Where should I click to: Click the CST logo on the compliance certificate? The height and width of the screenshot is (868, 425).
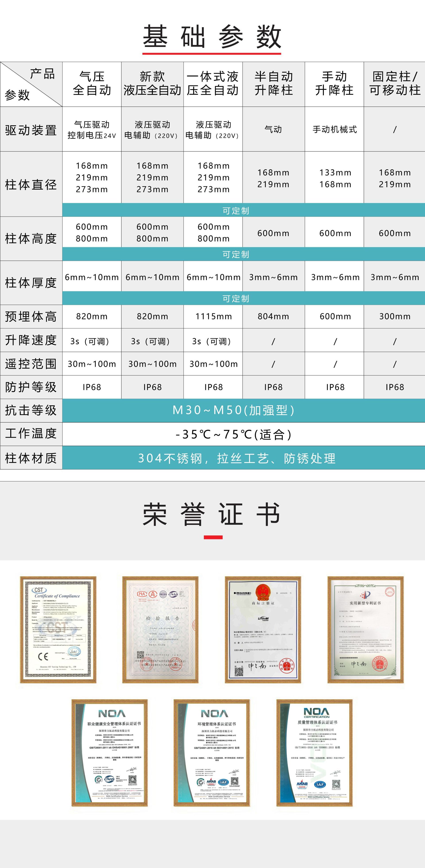tap(39, 590)
